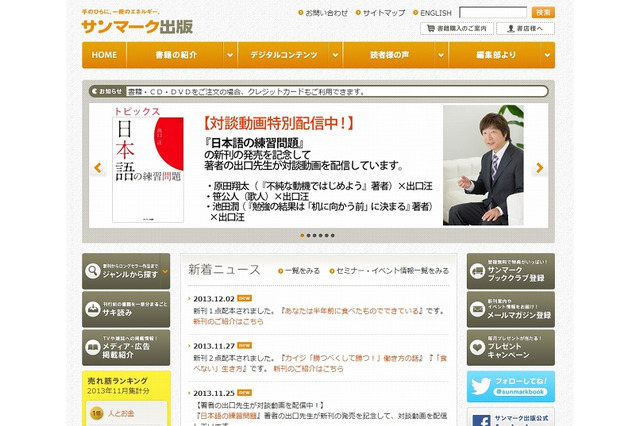Open 書籍購入のご案内 cart button
Viewport: 640px width, 426px height.
coord(457,29)
